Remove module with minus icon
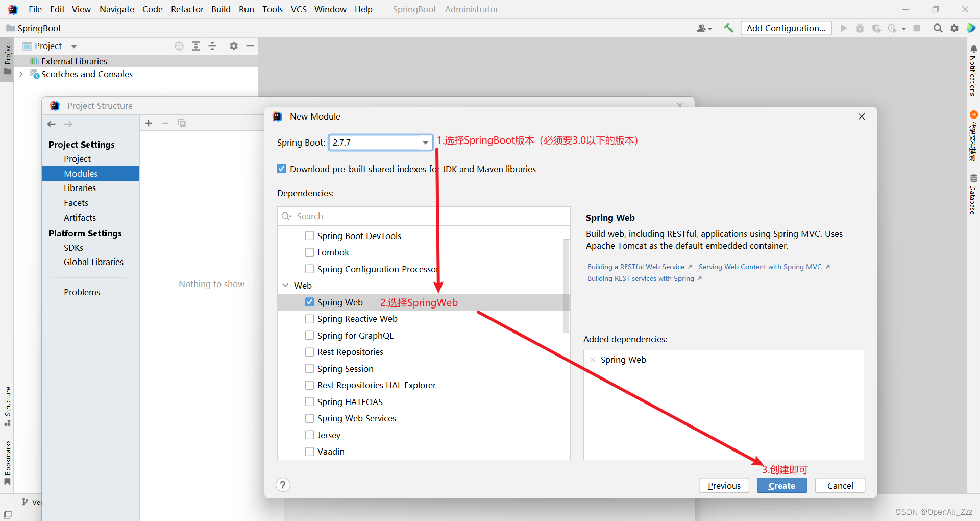The image size is (980, 521). pyautogui.click(x=165, y=123)
